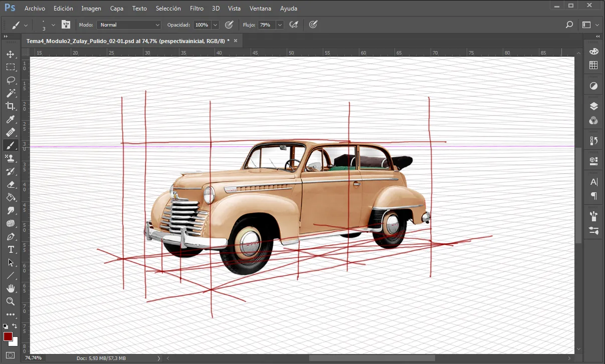Select the Line tool
605x364 pixels.
coord(11,275)
